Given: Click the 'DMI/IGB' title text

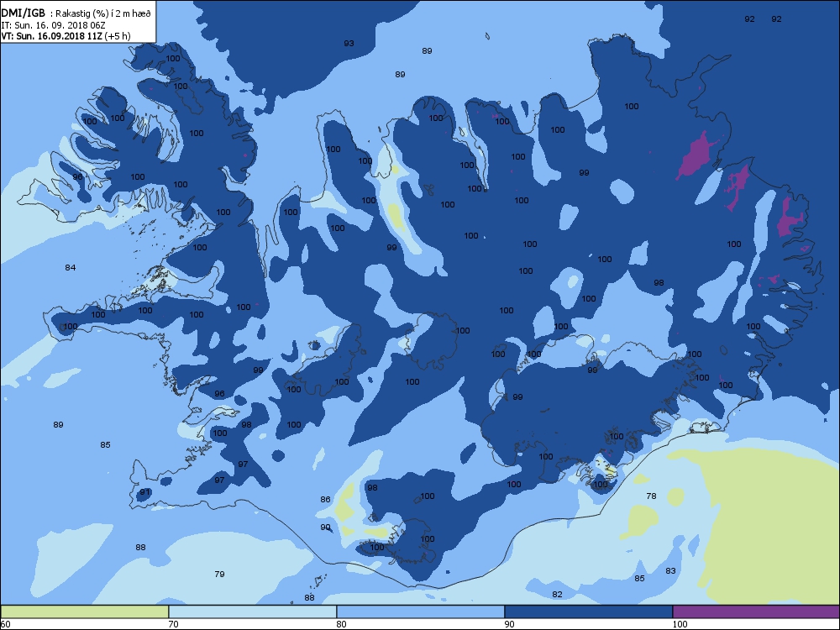Looking at the screenshot, I should point(23,13).
